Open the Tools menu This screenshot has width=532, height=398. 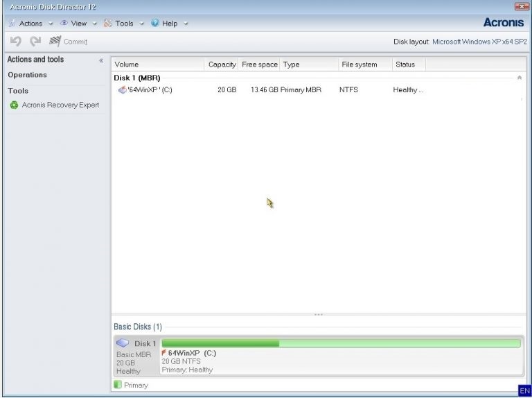(x=124, y=24)
